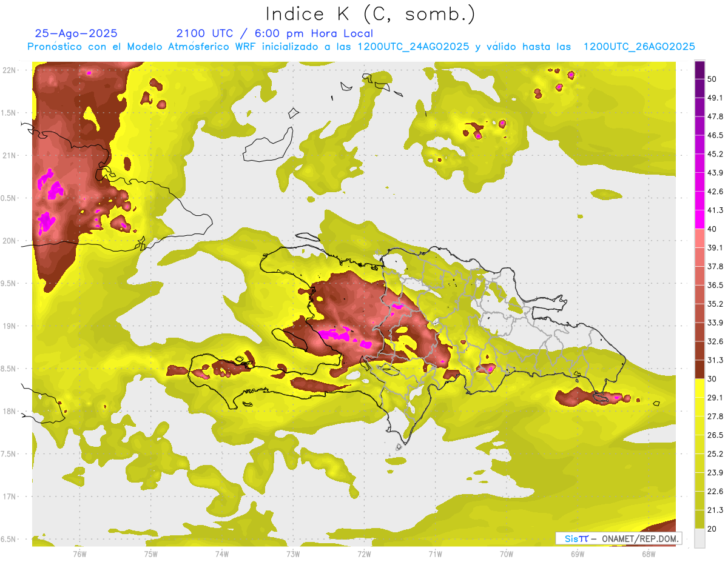Viewport: 728px width, 562px height.
Task: Click the colorbar value label '42.6'
Action: click(x=715, y=192)
